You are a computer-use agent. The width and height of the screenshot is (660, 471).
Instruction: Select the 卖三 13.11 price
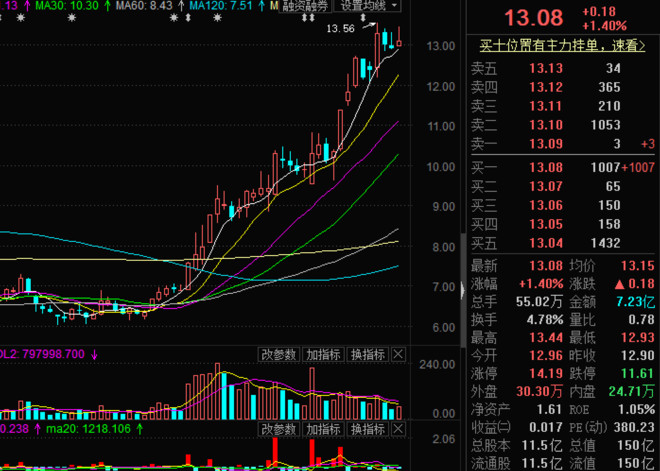(546, 106)
